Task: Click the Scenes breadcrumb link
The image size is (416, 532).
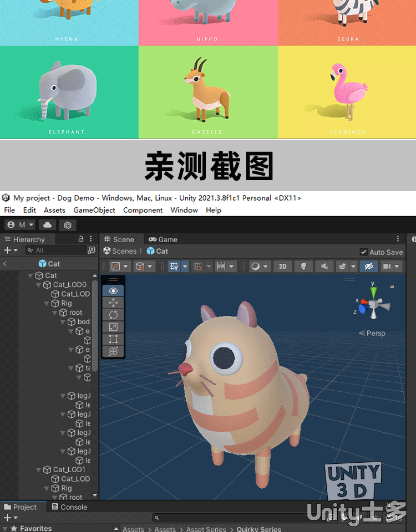Action: [120, 251]
